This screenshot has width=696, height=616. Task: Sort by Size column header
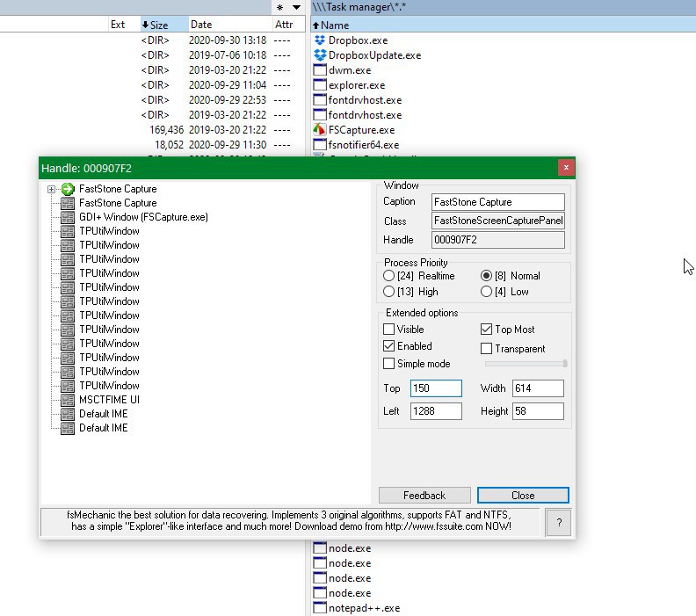(164, 25)
